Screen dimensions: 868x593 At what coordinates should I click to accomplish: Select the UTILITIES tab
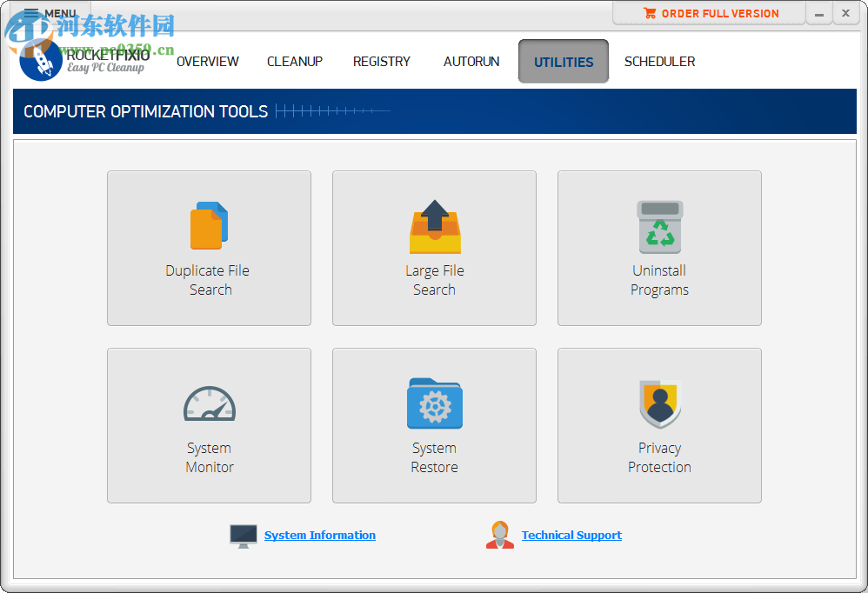click(x=564, y=62)
